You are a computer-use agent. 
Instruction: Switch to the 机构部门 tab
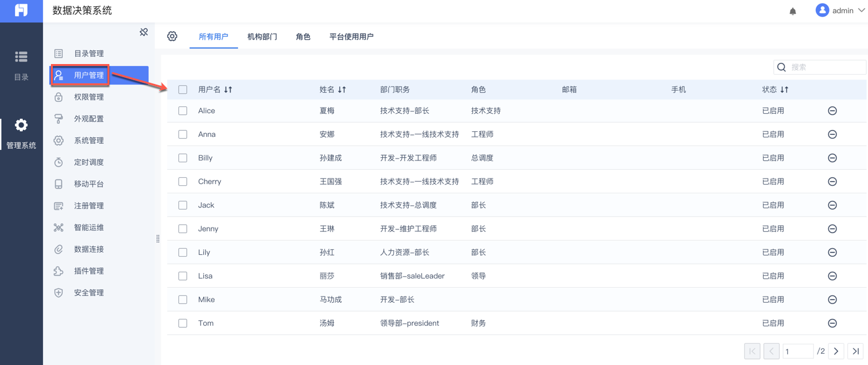click(262, 37)
